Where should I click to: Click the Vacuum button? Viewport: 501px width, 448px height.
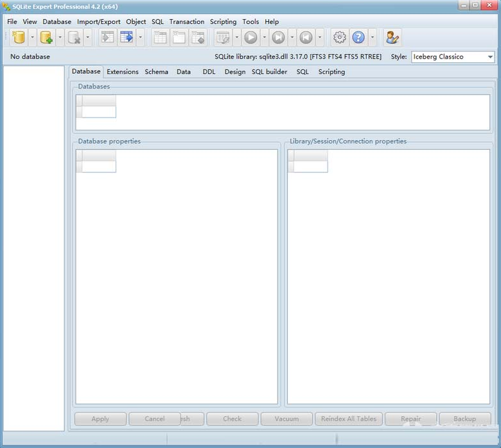click(x=286, y=419)
